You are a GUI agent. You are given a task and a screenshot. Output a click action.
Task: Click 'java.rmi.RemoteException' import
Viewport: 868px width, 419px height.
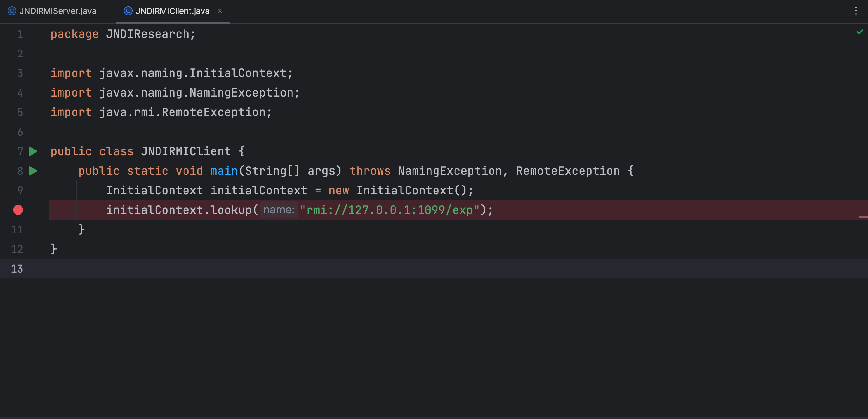coord(182,112)
